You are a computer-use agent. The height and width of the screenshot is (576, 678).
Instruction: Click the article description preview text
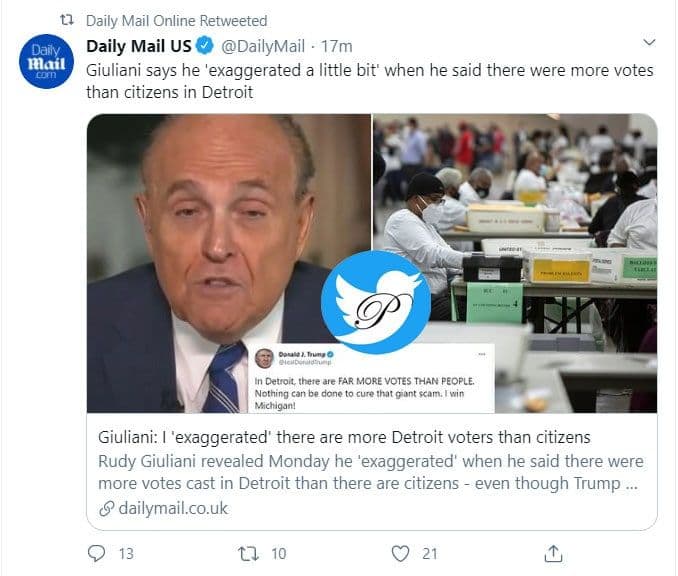pyautogui.click(x=370, y=472)
